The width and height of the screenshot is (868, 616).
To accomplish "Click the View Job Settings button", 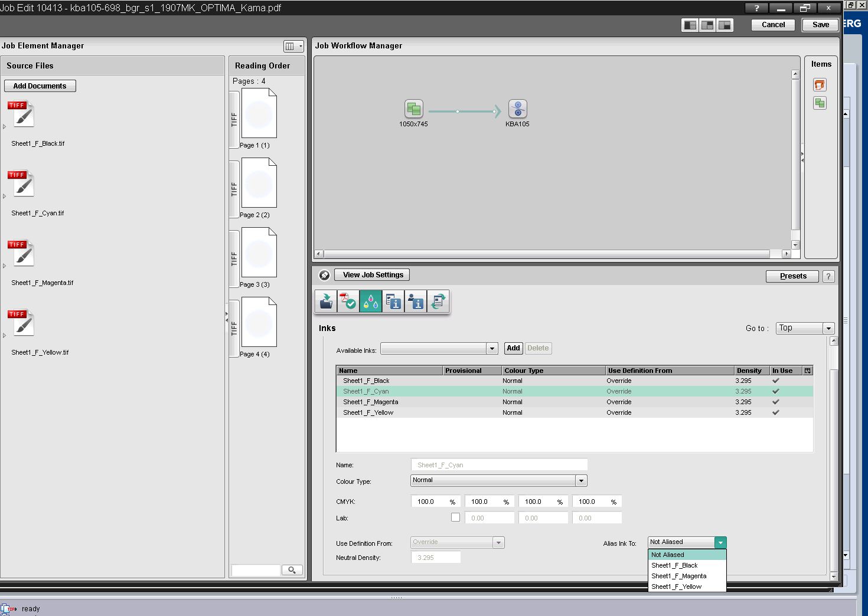I will tap(373, 275).
